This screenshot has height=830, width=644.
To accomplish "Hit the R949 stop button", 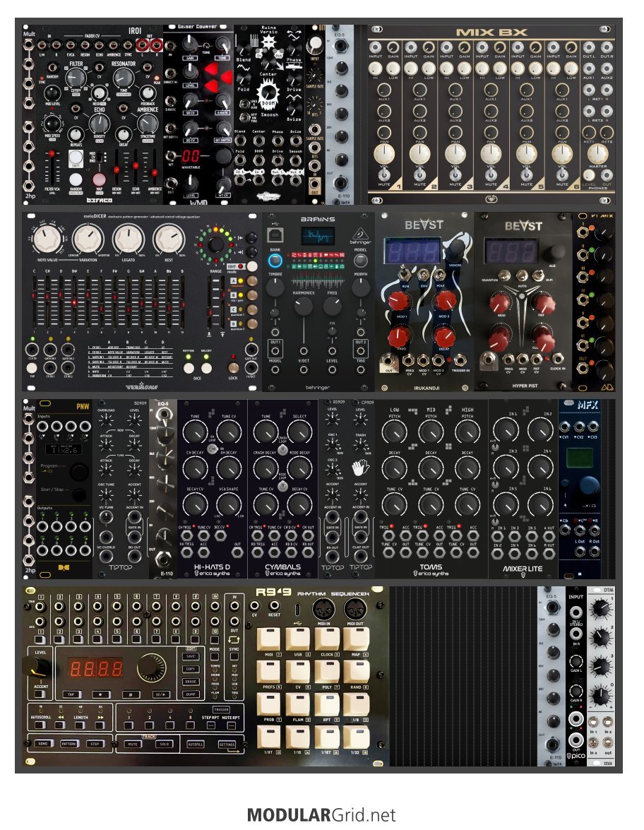I will tap(130, 694).
